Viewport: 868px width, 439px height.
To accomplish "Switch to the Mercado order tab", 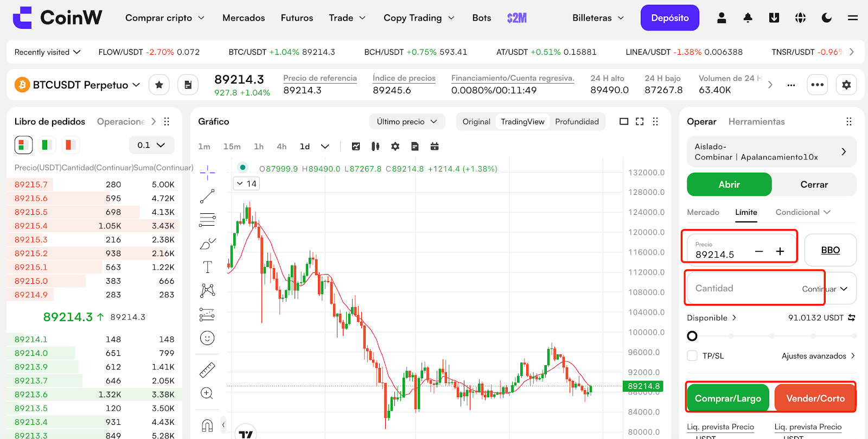I will pos(703,212).
